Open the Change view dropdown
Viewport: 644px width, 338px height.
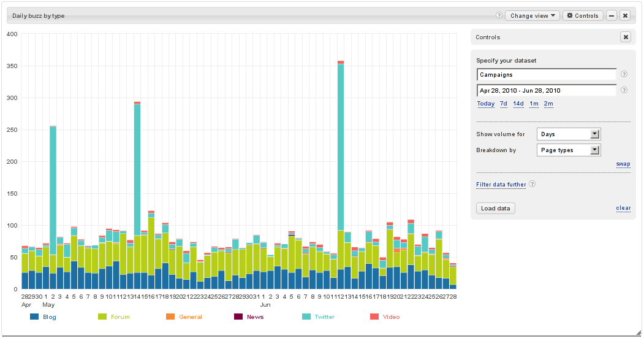tap(532, 15)
